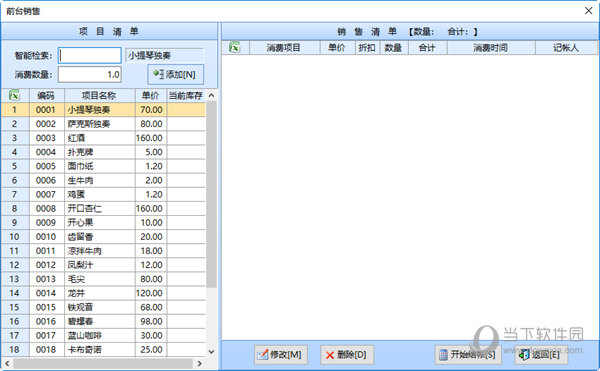
Task: Select the 面巾纸 item row
Action: [103, 166]
